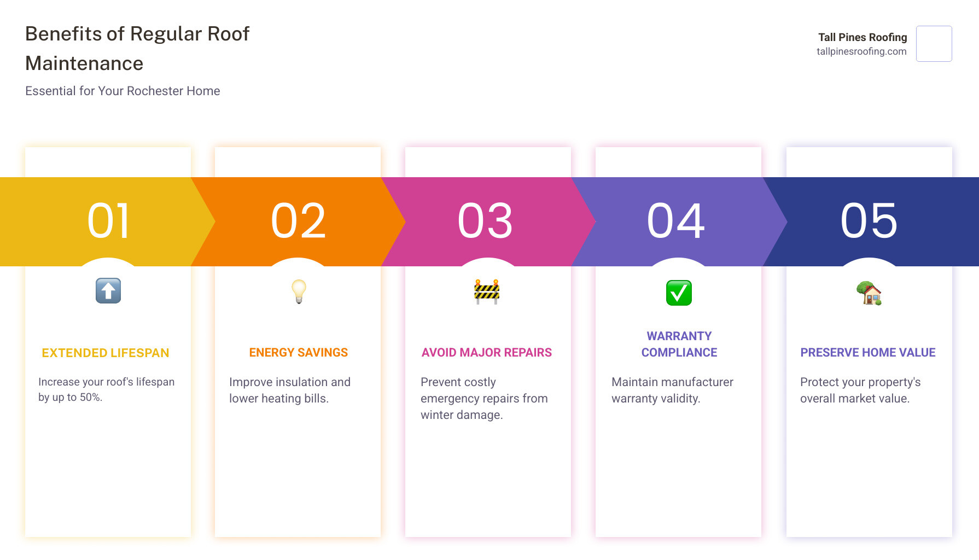The image size is (979, 560).
Task: Select the Extended Lifespan heading
Action: [x=106, y=353]
